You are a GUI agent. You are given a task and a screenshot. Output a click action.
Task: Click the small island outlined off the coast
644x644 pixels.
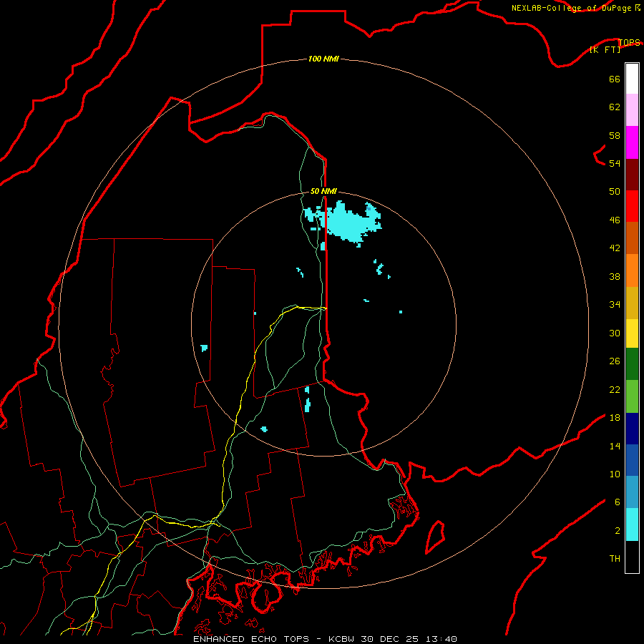pyautogui.click(x=435, y=537)
